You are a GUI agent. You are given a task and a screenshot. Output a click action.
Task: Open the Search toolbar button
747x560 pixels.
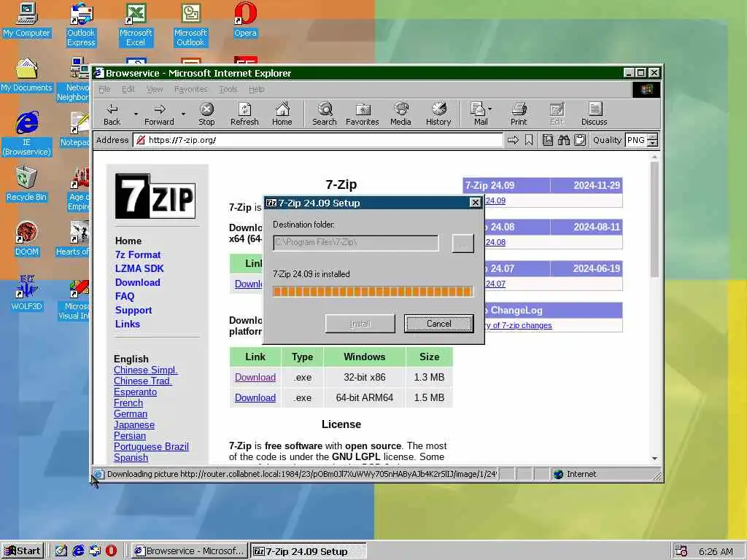coord(325,114)
